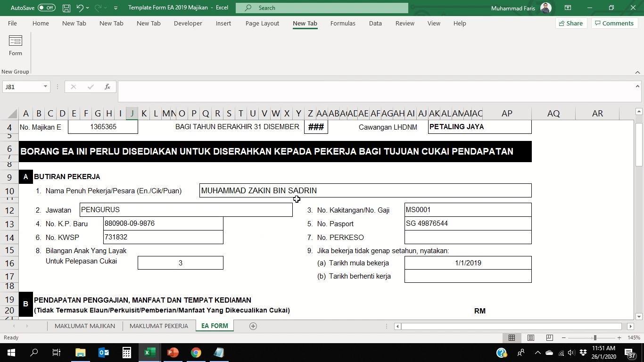Image resolution: width=644 pixels, height=362 pixels.
Task: Open PowerPoint from taskbar
Action: (x=173, y=353)
